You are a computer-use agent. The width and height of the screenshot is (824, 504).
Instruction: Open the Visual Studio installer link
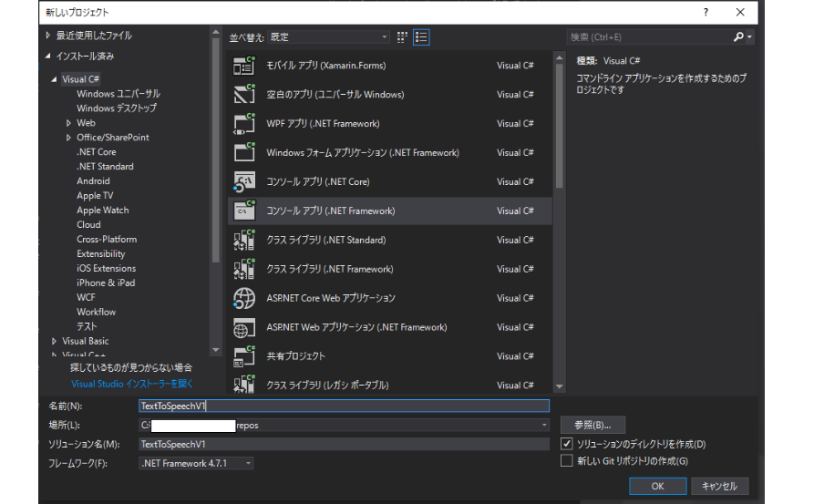point(132,384)
